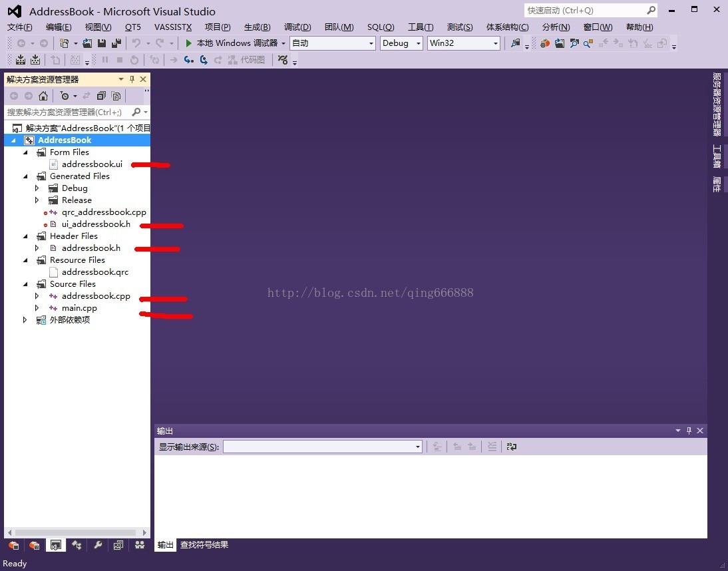
Task: Open the 属性 side tab
Action: (717, 184)
